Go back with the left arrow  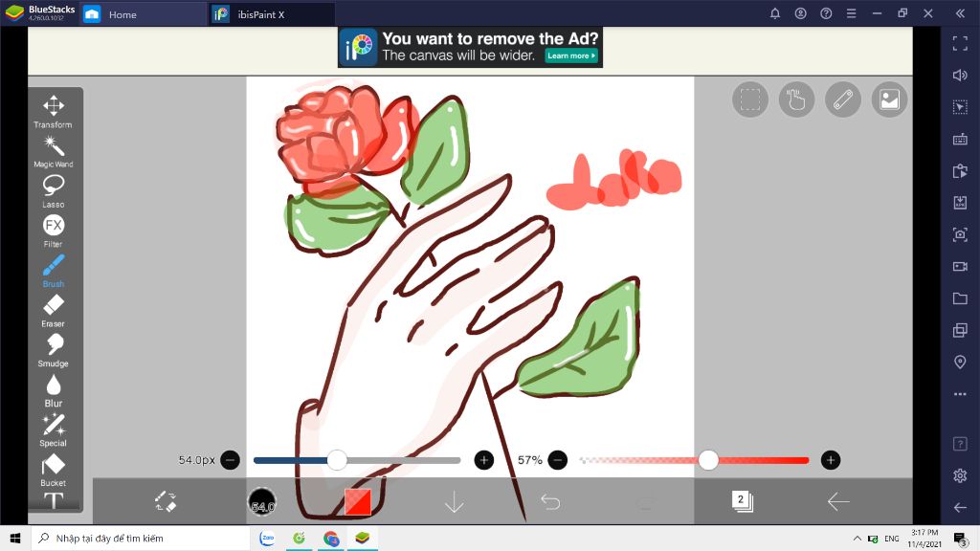[837, 501]
